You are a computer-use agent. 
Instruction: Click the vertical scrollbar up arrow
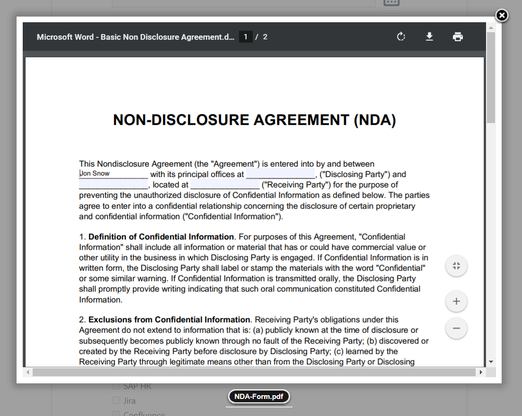(491, 28)
